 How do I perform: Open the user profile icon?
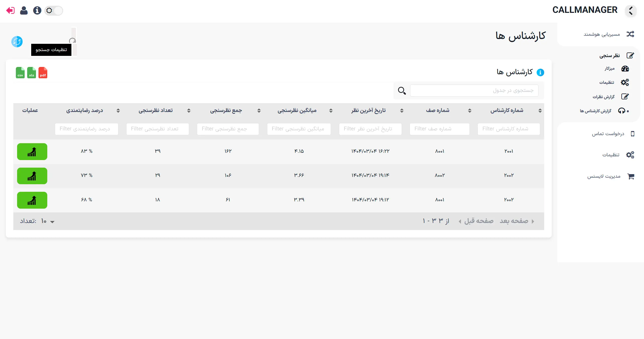click(24, 11)
